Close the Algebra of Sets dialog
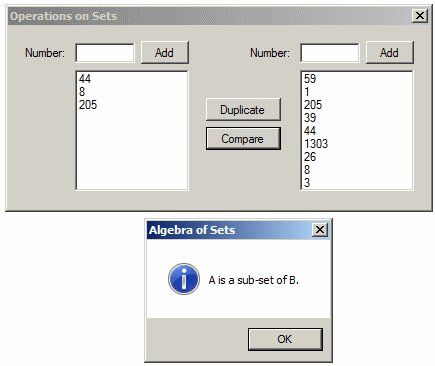 coord(320,230)
